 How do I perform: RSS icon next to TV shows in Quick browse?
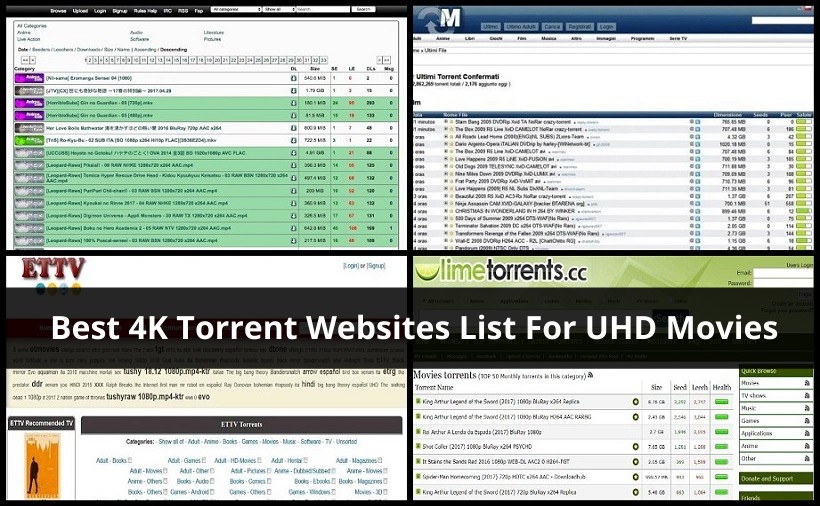tap(807, 396)
